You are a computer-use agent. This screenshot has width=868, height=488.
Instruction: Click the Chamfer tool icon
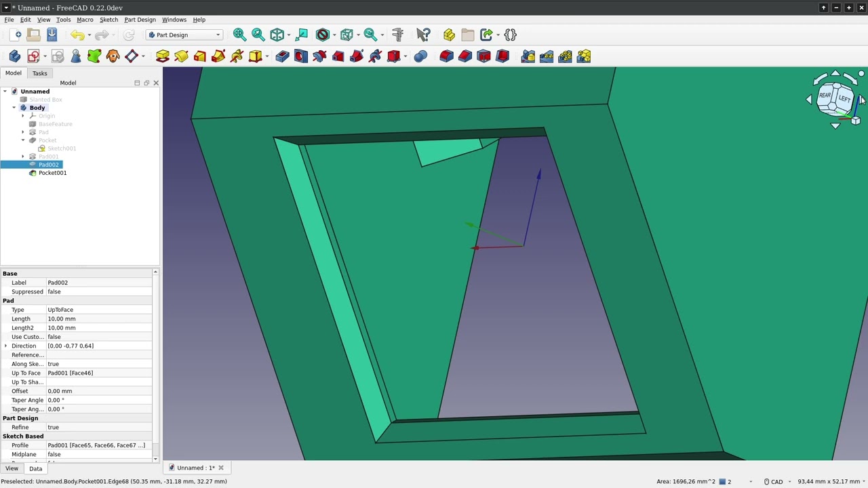pyautogui.click(x=465, y=56)
